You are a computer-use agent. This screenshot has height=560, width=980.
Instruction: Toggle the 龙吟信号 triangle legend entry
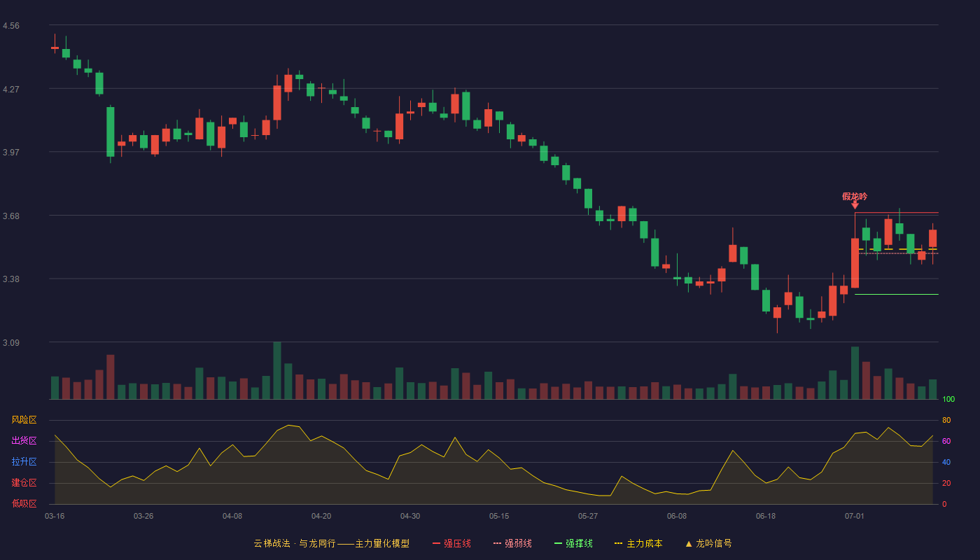coord(708,543)
